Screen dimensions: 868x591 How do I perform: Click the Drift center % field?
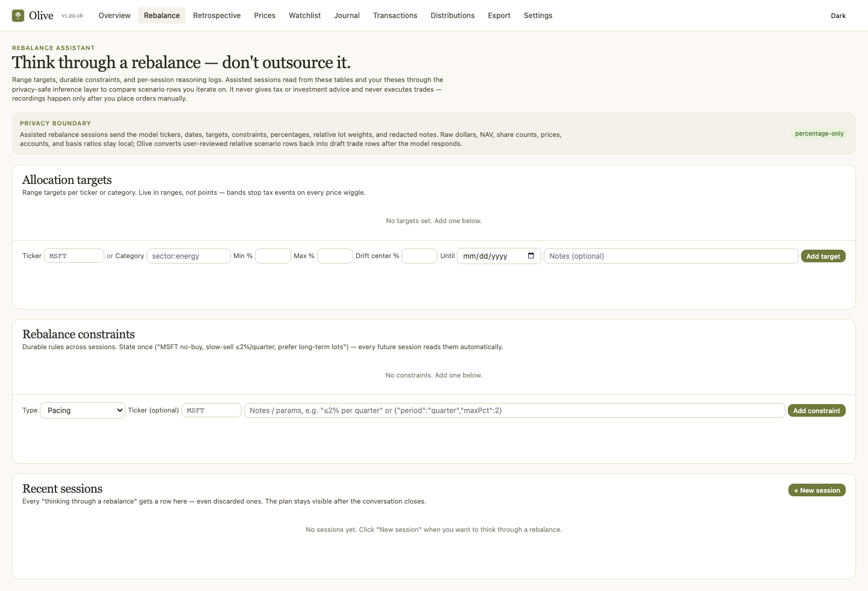click(420, 256)
